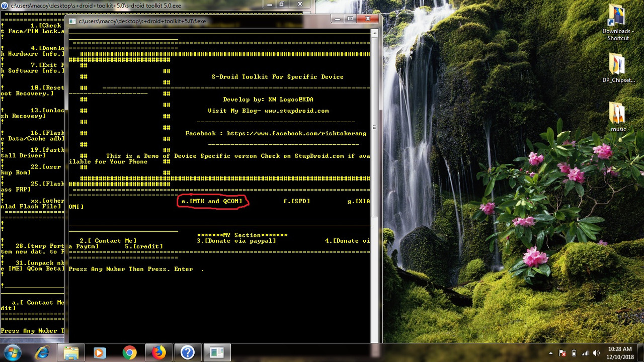Image resolution: width=644 pixels, height=362 pixels.
Task: Click the 'This is a Demo of Device Specific' line
Action: pos(238,156)
